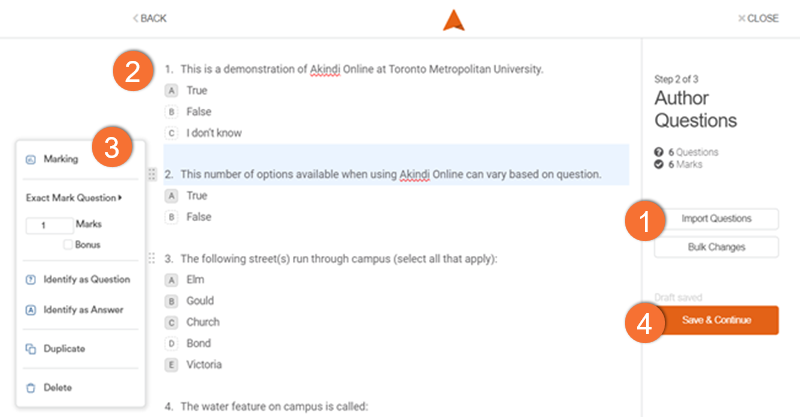Select option B False for question 2
Image resolution: width=800 pixels, height=417 pixels.
(x=172, y=217)
